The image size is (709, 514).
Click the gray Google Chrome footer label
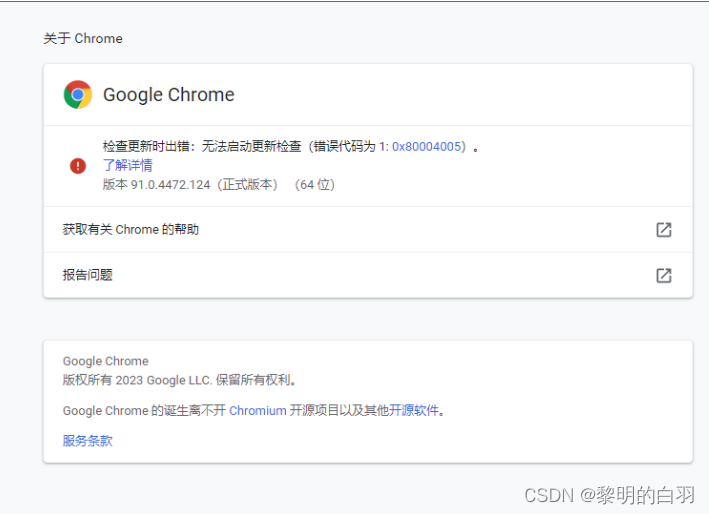click(105, 361)
